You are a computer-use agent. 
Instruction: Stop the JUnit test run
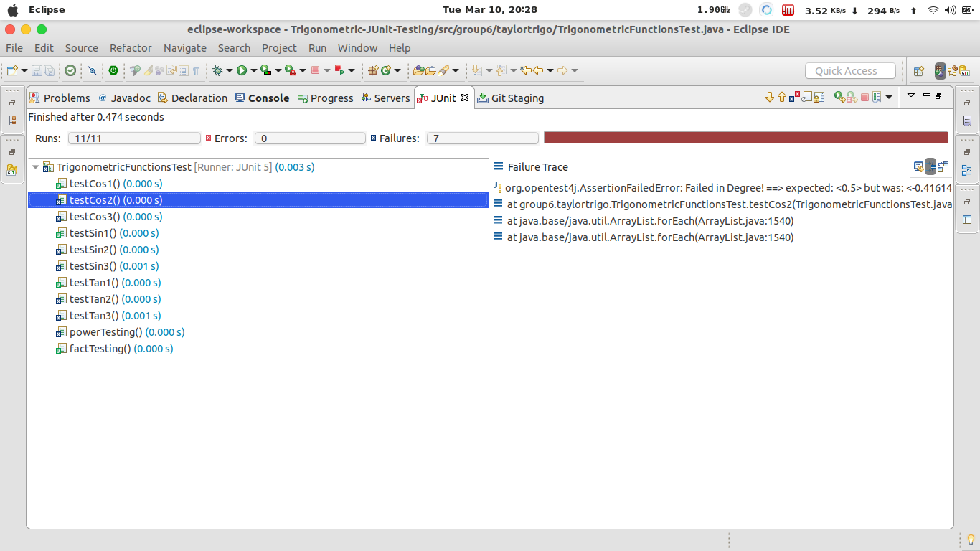pyautogui.click(x=864, y=97)
